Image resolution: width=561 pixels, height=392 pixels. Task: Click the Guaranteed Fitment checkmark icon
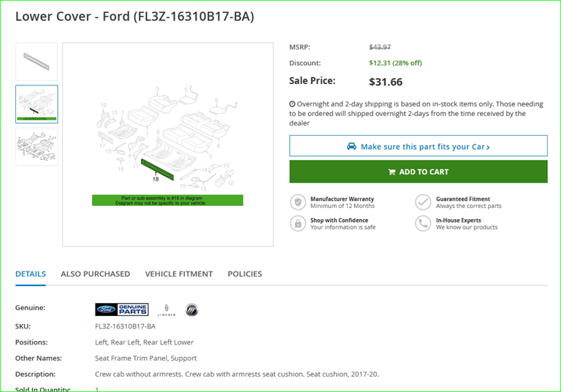click(423, 202)
